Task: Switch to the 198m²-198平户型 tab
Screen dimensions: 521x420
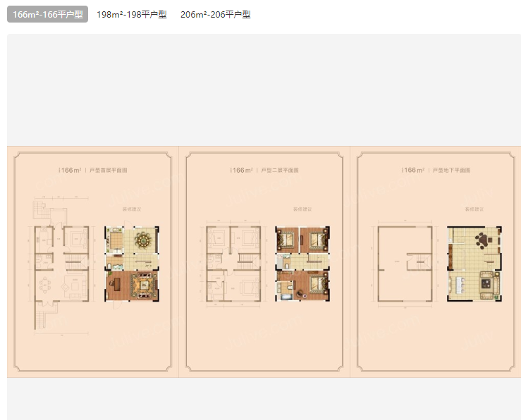Action: tap(132, 14)
